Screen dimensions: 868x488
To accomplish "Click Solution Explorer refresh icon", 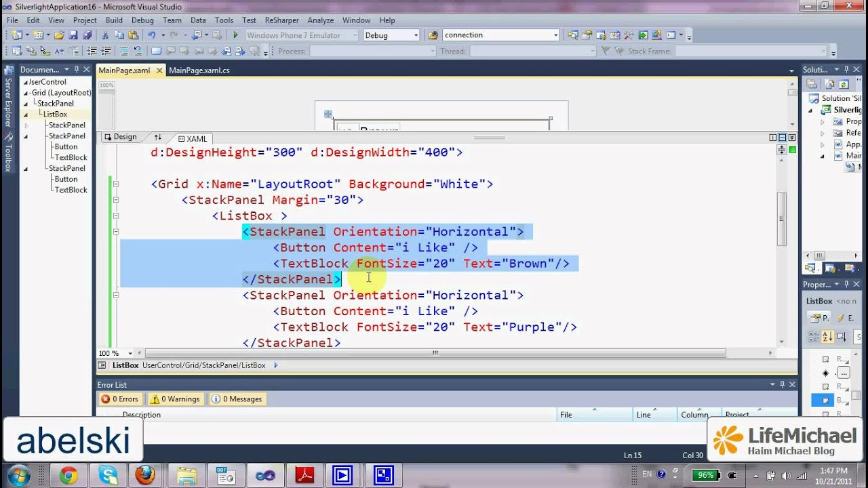I will tap(844, 85).
